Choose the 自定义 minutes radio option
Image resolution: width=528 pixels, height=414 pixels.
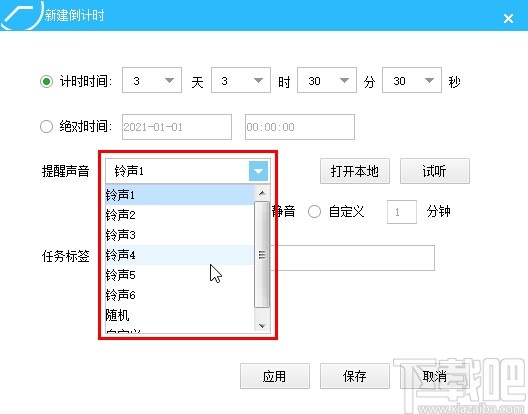click(314, 212)
